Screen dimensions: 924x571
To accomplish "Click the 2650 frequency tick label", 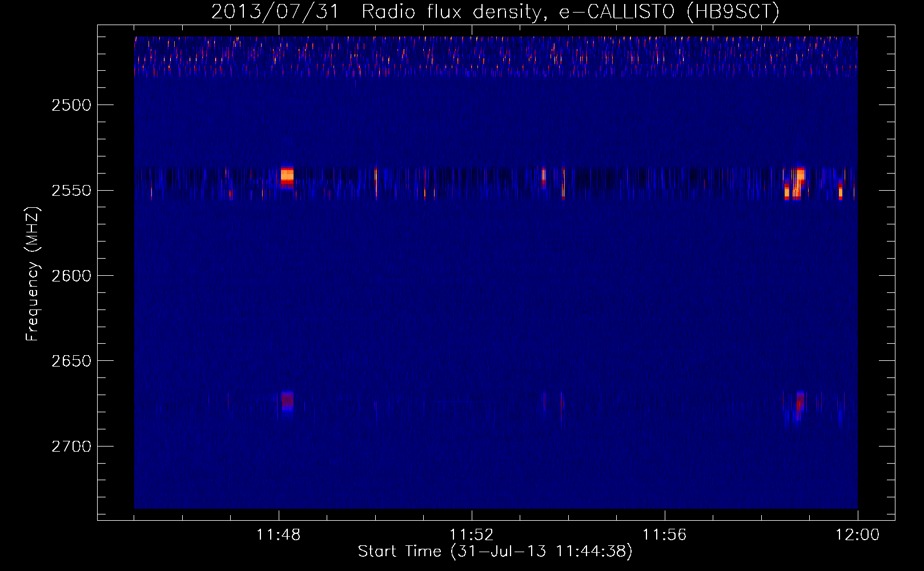I will point(71,361).
